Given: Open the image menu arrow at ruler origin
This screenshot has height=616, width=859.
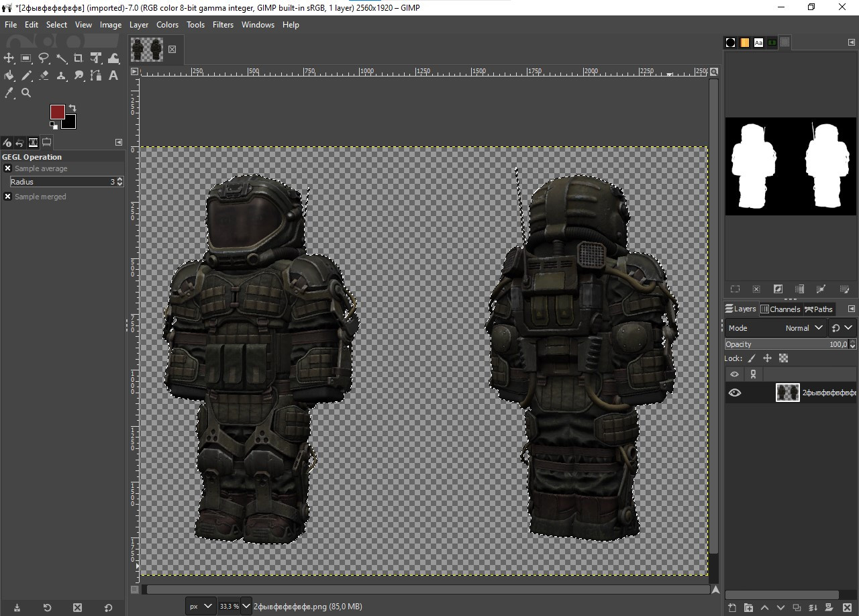Looking at the screenshot, I should (x=134, y=71).
